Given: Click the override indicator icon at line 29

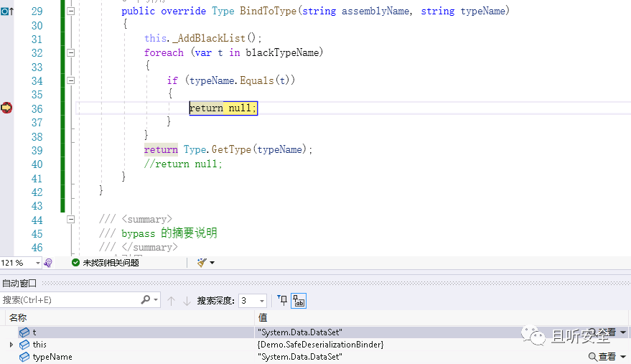Looking at the screenshot, I should (x=7, y=11).
